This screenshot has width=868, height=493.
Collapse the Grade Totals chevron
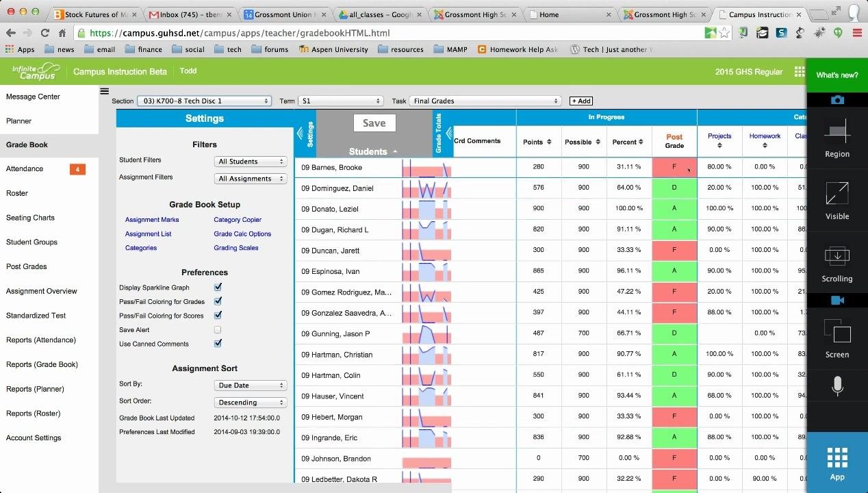click(x=449, y=134)
